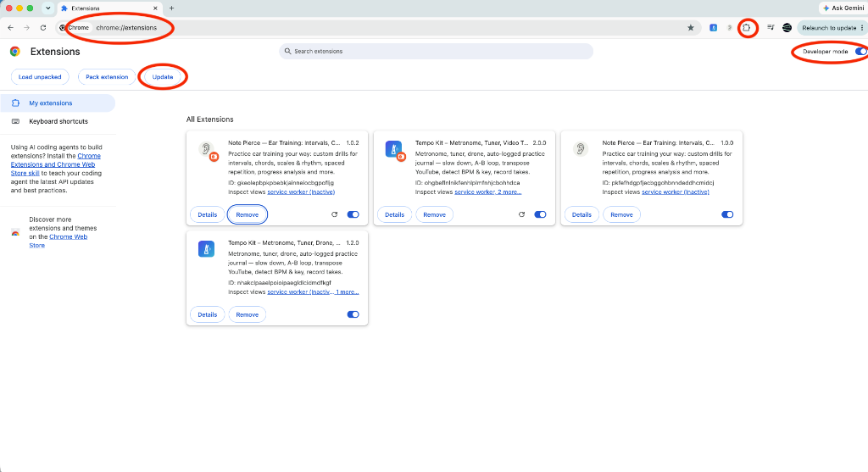Click the magnifier icon in Search extensions

(288, 51)
